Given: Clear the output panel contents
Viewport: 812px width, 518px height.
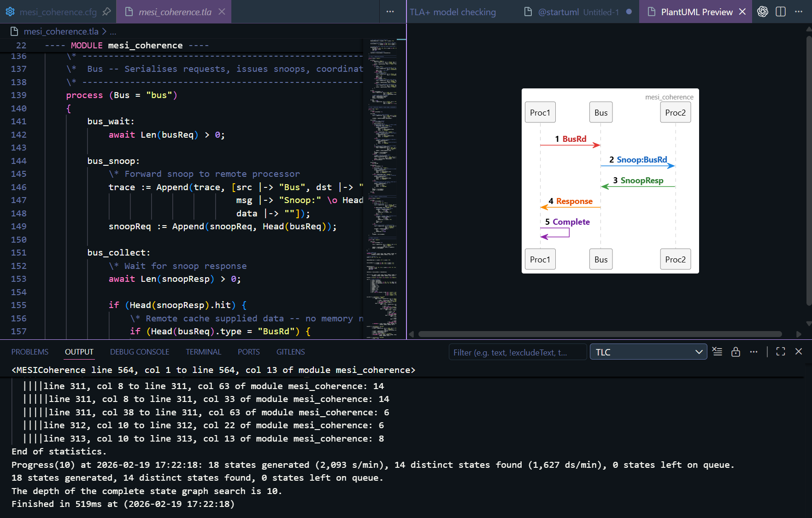Looking at the screenshot, I should tap(717, 352).
